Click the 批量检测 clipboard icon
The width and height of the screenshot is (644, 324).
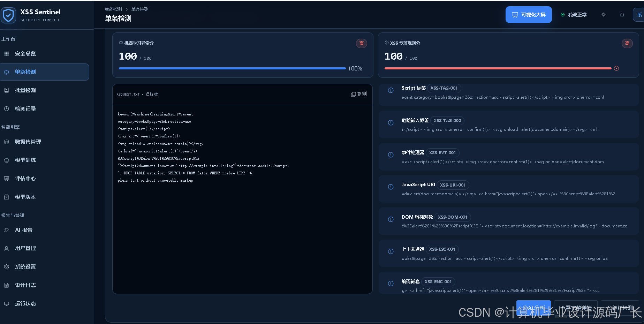(x=6, y=90)
